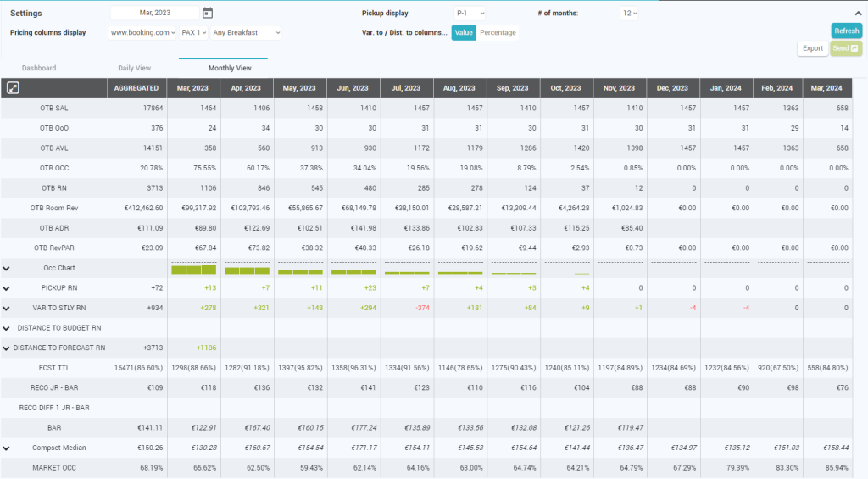
Task: Expand the DISTANCE TO FORECAST RN row
Action: [x=6, y=348]
